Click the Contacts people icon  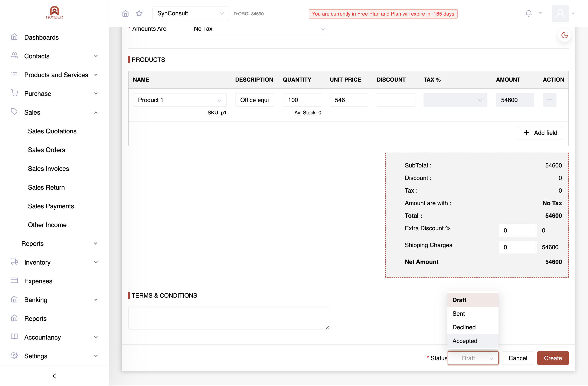click(14, 56)
